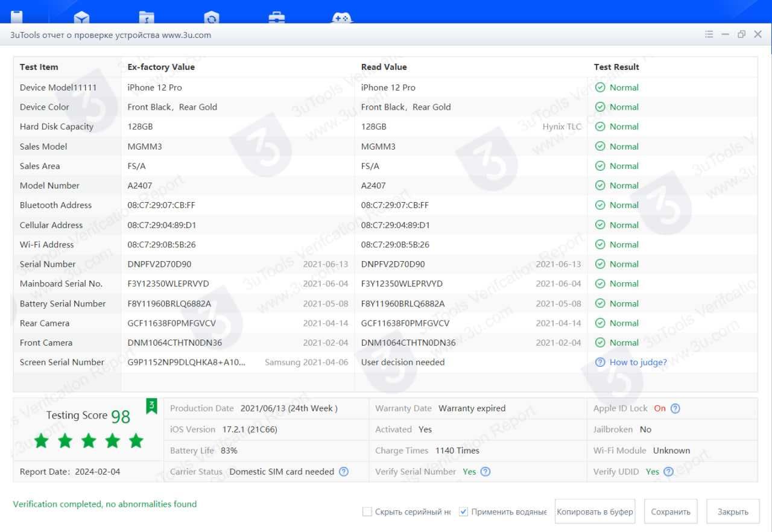Select read value front camera serial DNM1064CTHTN0DN36

click(x=408, y=343)
